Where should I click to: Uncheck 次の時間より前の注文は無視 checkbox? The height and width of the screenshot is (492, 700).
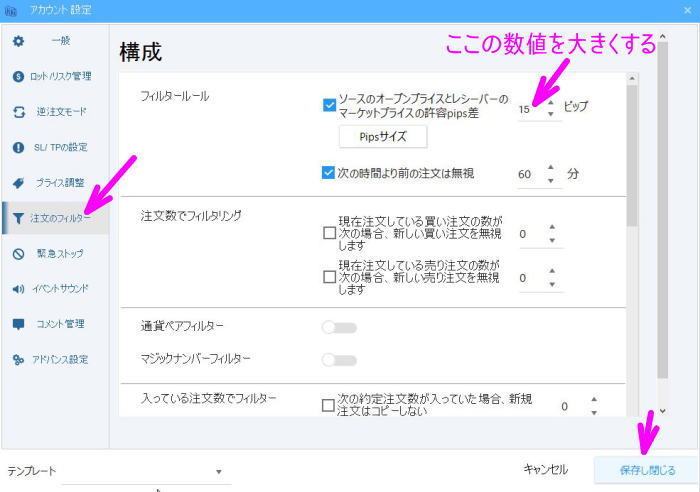click(328, 173)
